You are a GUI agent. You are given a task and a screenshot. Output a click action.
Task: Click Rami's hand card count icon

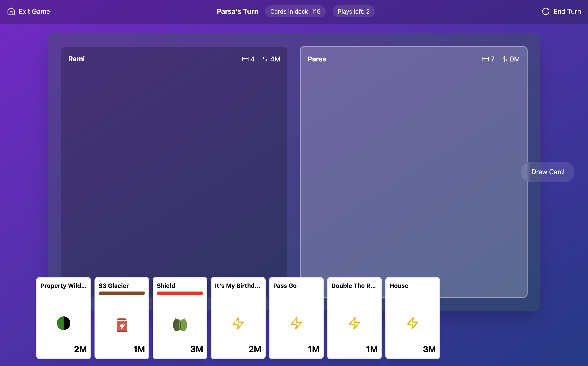(x=245, y=59)
